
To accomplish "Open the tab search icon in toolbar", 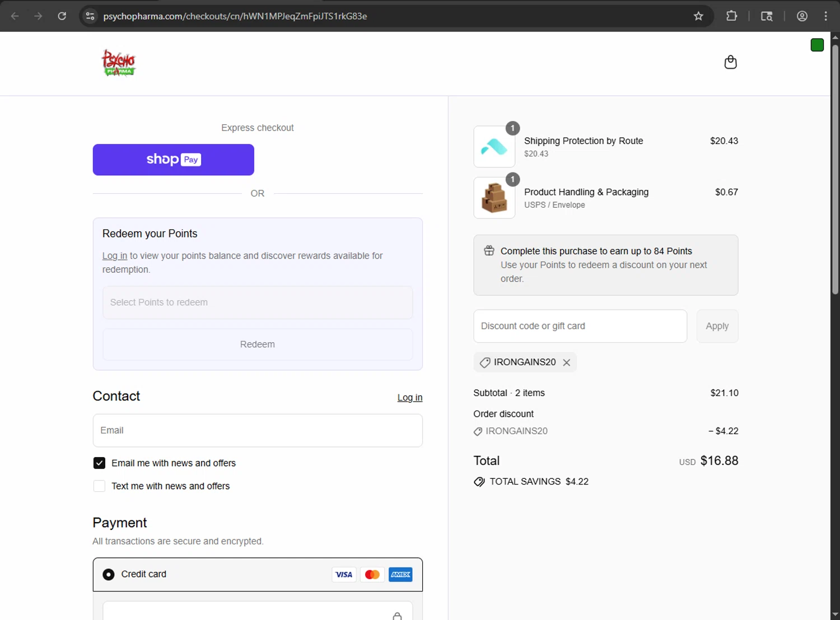I will (767, 16).
